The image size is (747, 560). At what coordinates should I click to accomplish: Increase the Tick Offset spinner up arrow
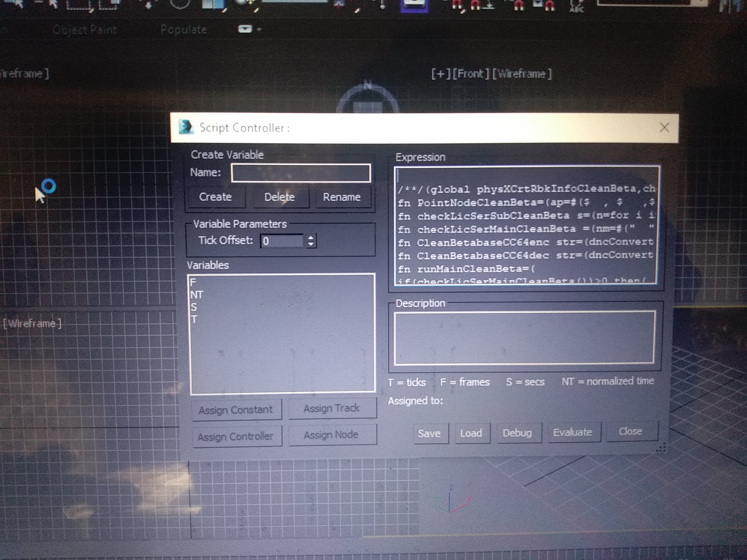[311, 237]
